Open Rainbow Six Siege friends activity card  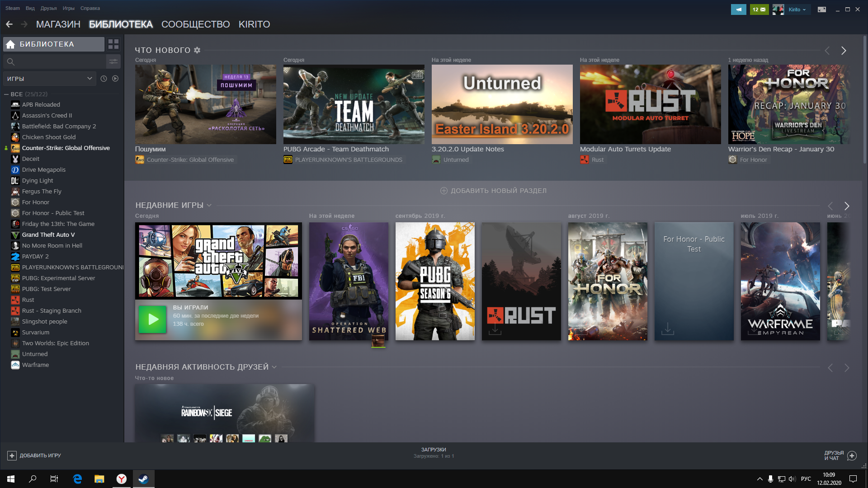(x=225, y=413)
